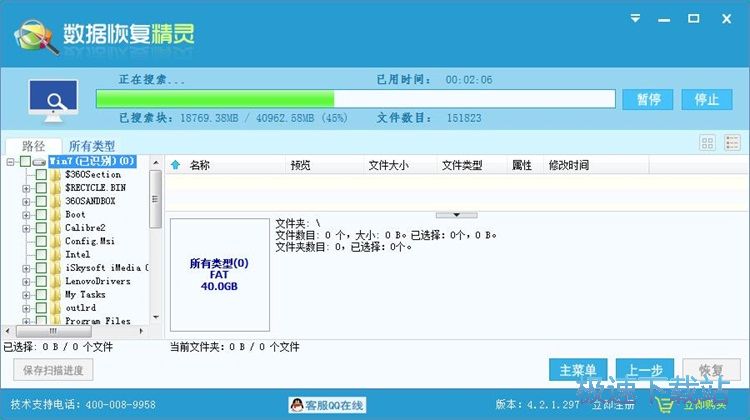Open 客服QQ在线 support chat
The height and width of the screenshot is (420, 750).
coord(328,405)
